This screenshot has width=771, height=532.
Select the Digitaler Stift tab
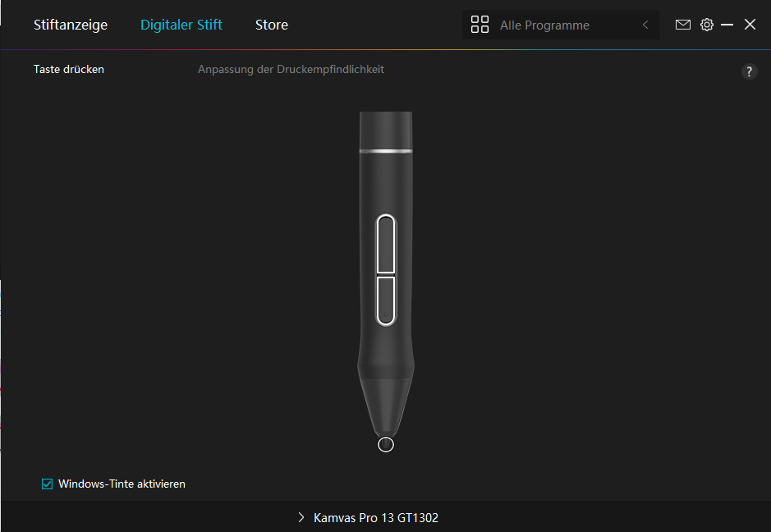(181, 25)
